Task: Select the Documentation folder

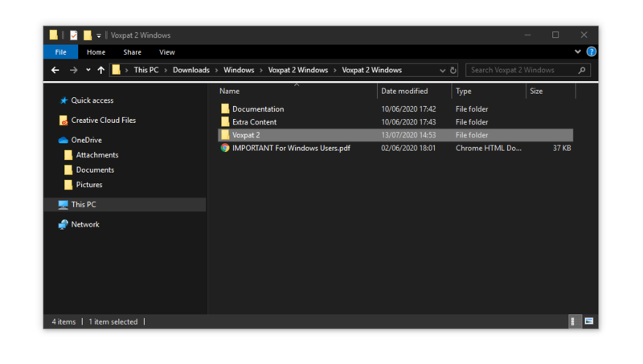Action: 257,109
